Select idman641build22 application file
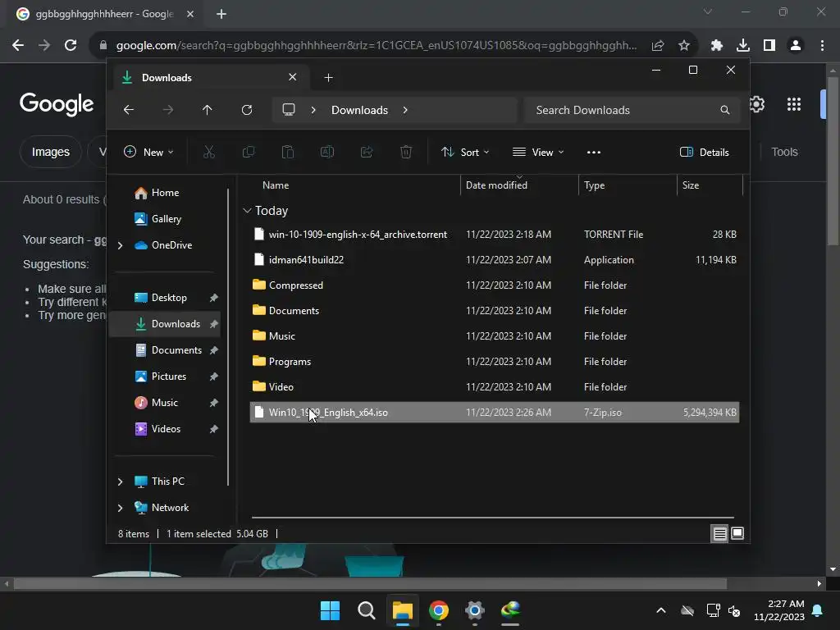Image resolution: width=840 pixels, height=630 pixels. [x=495, y=260]
